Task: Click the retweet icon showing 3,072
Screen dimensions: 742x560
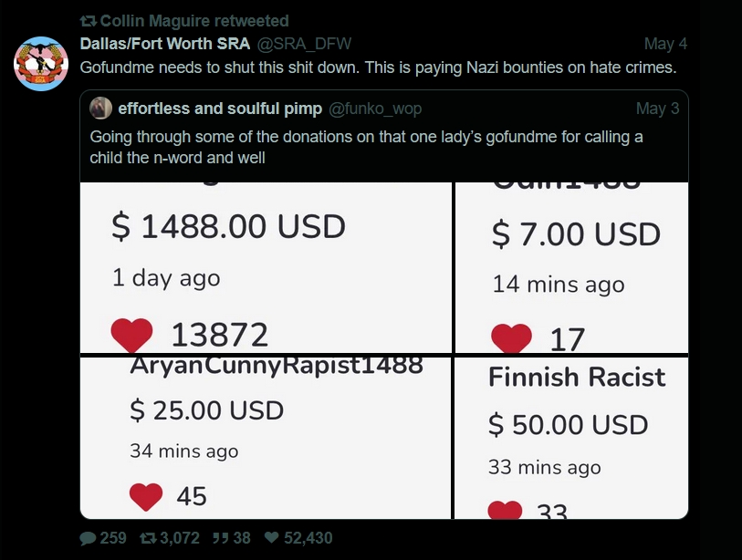Action: pos(147,538)
